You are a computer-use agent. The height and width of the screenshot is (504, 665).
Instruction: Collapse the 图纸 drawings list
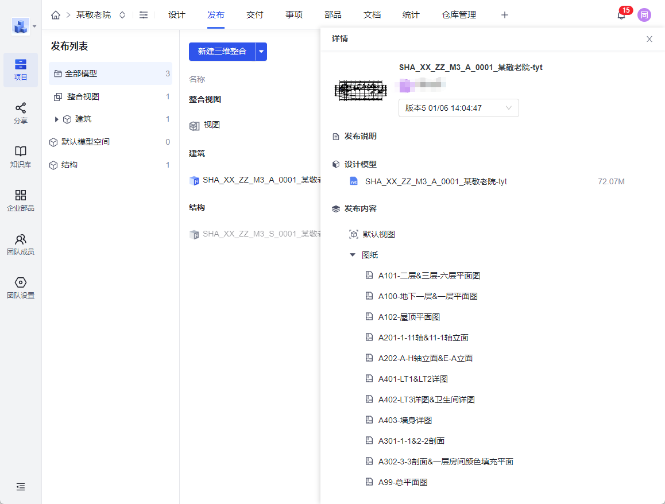click(x=352, y=255)
